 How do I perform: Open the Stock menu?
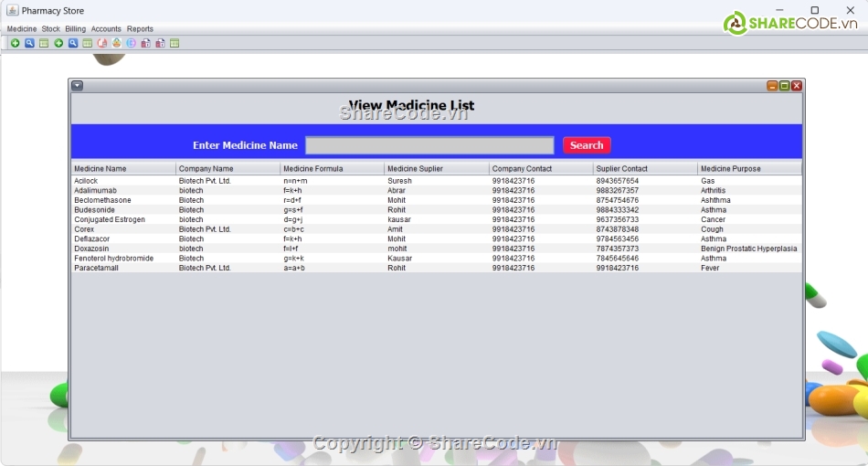(50, 29)
